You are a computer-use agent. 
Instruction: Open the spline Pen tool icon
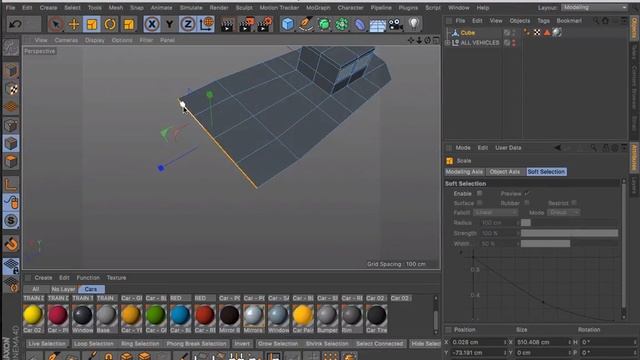(x=306, y=24)
